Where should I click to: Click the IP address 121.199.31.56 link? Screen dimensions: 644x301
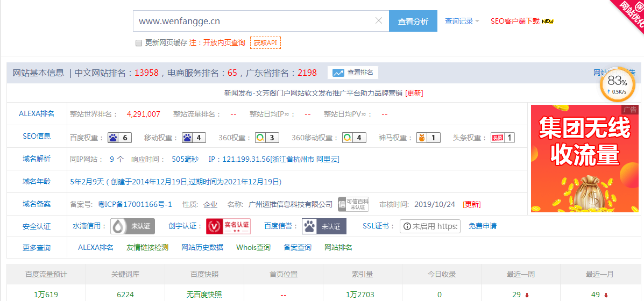274,159
